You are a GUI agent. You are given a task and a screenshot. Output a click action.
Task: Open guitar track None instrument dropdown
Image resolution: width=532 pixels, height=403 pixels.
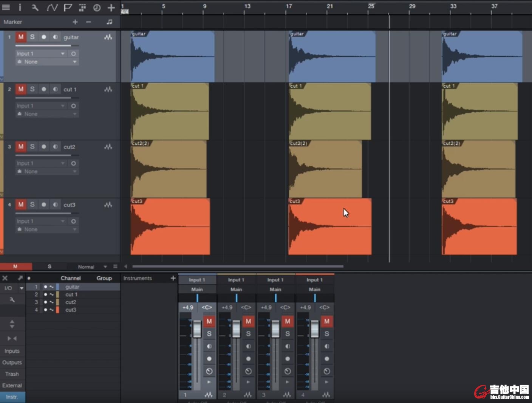click(x=47, y=62)
